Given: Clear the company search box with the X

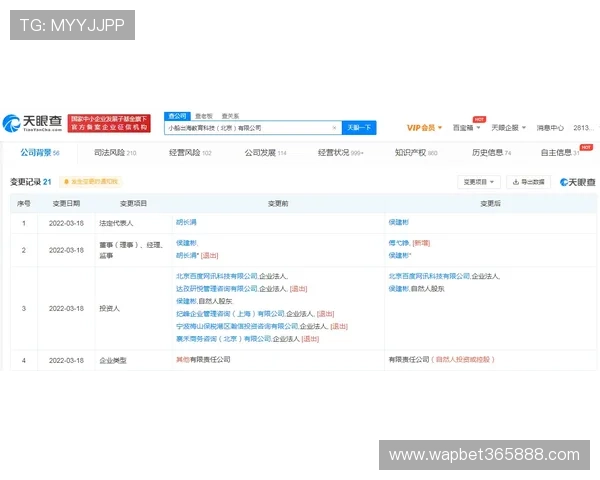Looking at the screenshot, I should [x=334, y=128].
